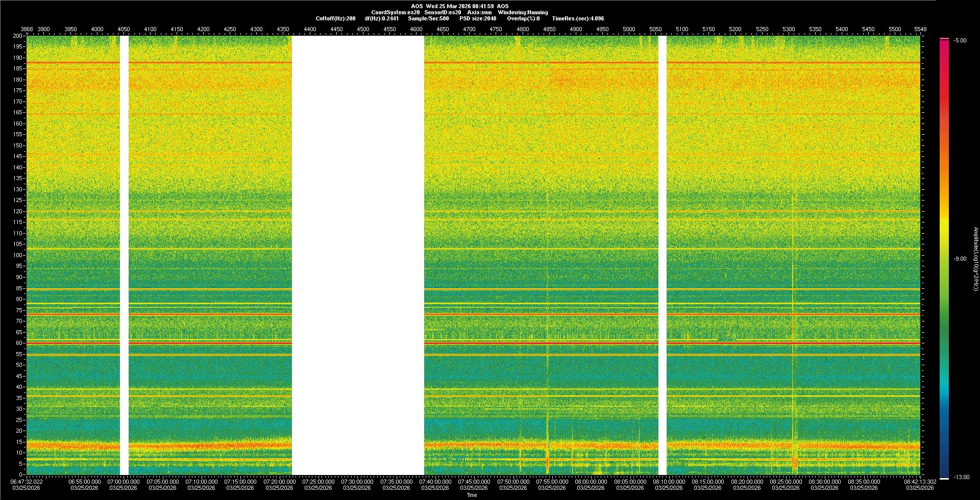Click the narrow white gap near 08:10:00
Screen dimensions: 980x500
663,255
